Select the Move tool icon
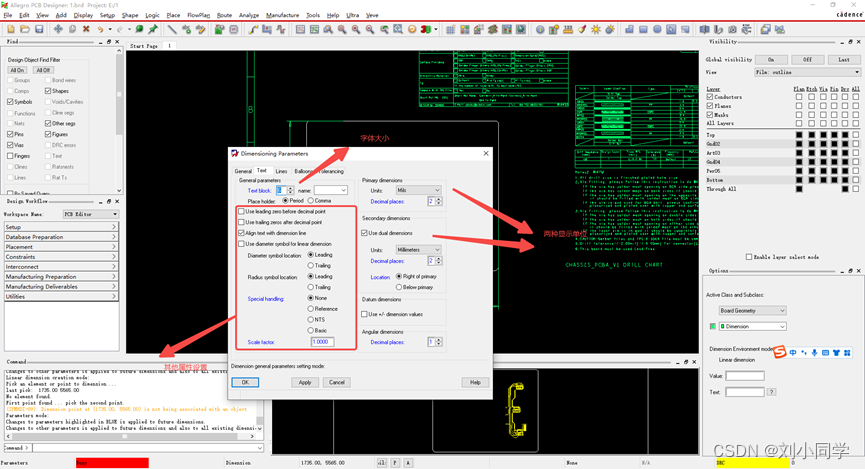Image resolution: width=865 pixels, height=469 pixels. (x=58, y=29)
